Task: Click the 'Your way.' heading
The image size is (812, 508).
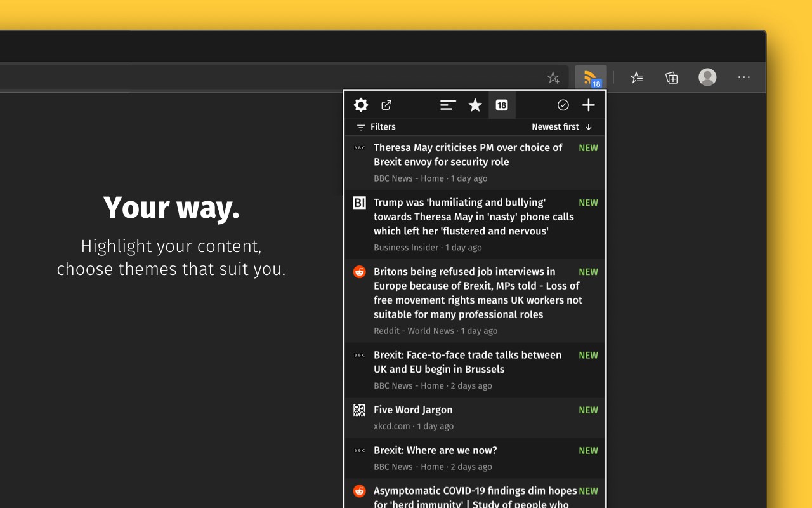Action: click(x=171, y=208)
